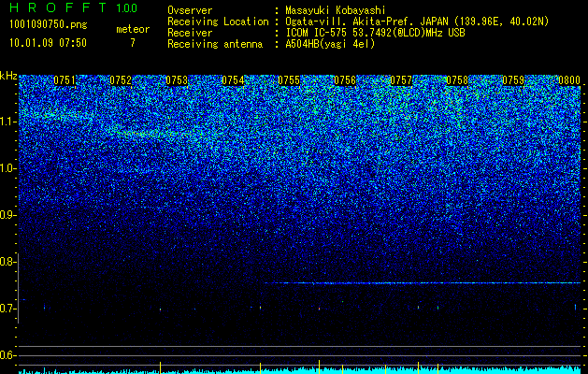Click the 1.0 kHz axis label
Image resolution: width=588 pixels, height=374 pixels.
click(x=7, y=168)
